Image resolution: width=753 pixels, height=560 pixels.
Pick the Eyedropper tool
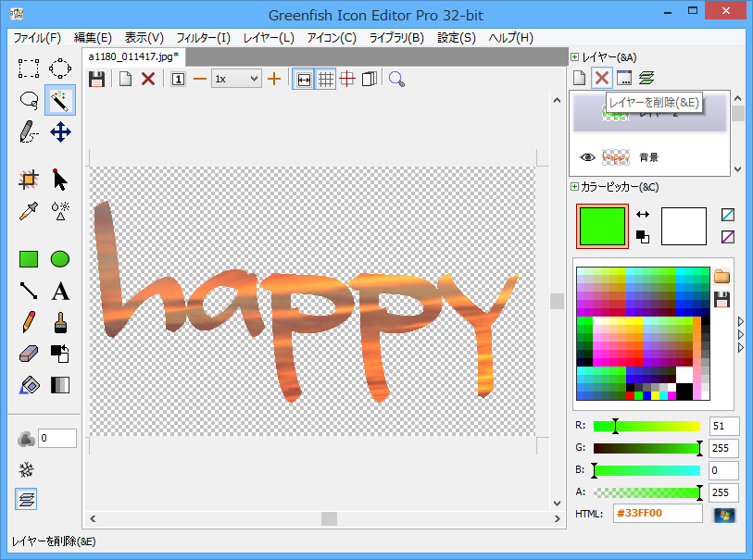click(x=29, y=211)
